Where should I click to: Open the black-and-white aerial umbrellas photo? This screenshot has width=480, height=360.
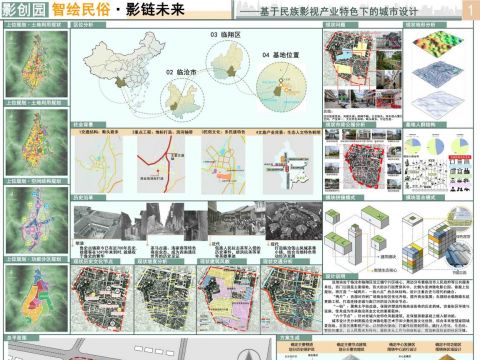click(294, 221)
